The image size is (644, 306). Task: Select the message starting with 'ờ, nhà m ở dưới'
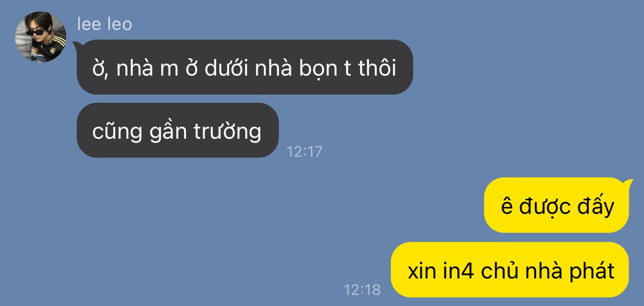(x=245, y=67)
